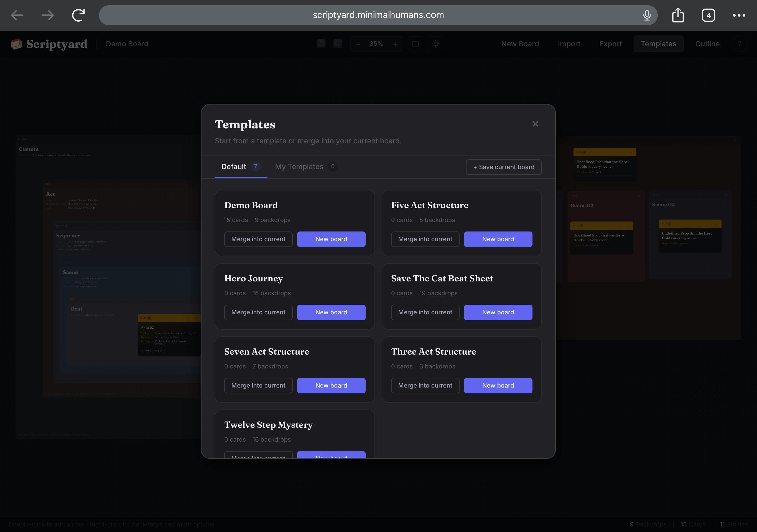Select the Shot 23 card on the board
Screen dimensions: 757x532
point(169,335)
